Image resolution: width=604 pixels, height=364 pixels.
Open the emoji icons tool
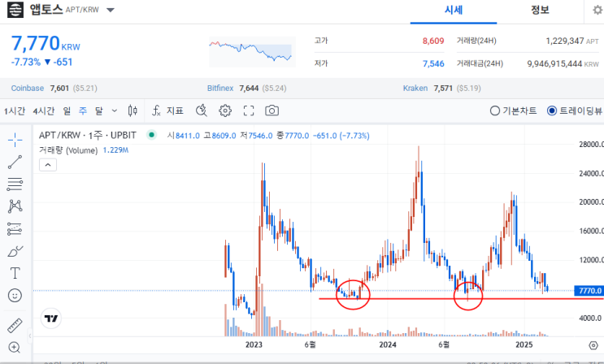pyautogui.click(x=15, y=296)
